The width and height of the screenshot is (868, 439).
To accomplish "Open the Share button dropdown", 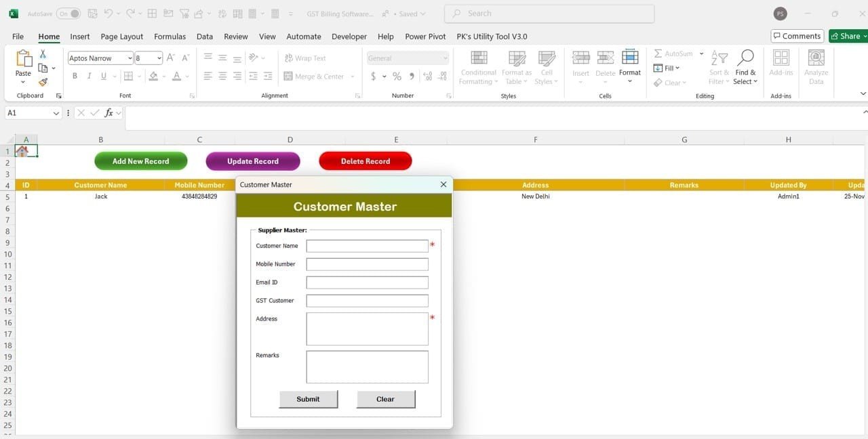I will [865, 36].
